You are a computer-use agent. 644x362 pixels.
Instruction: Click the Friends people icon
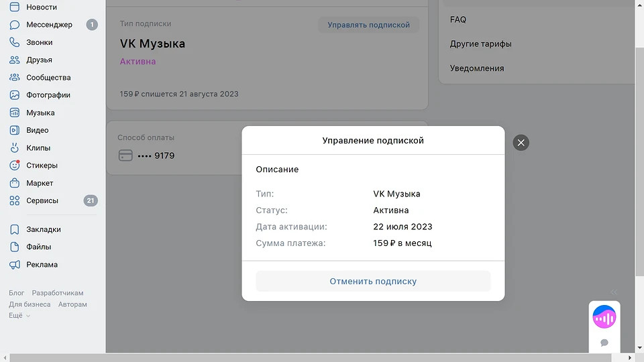15,60
